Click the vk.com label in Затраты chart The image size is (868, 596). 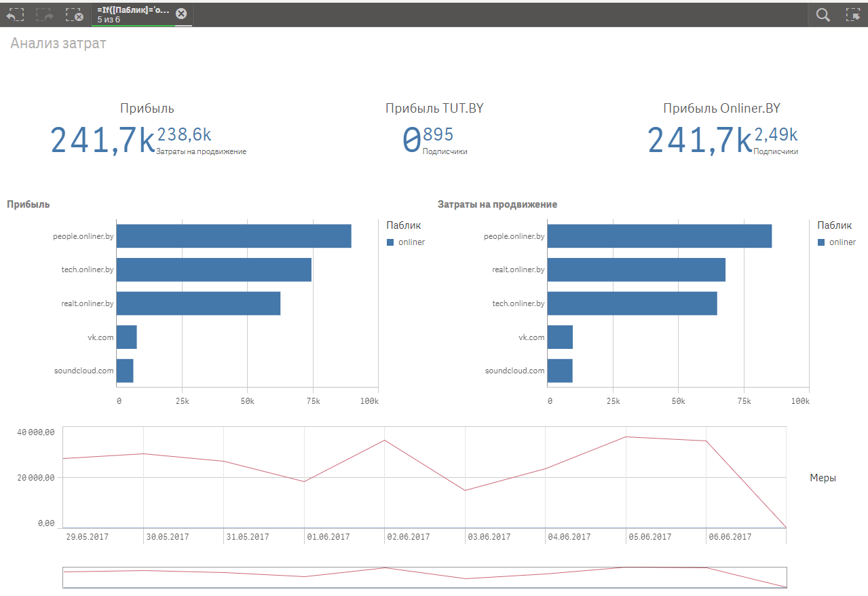point(531,337)
